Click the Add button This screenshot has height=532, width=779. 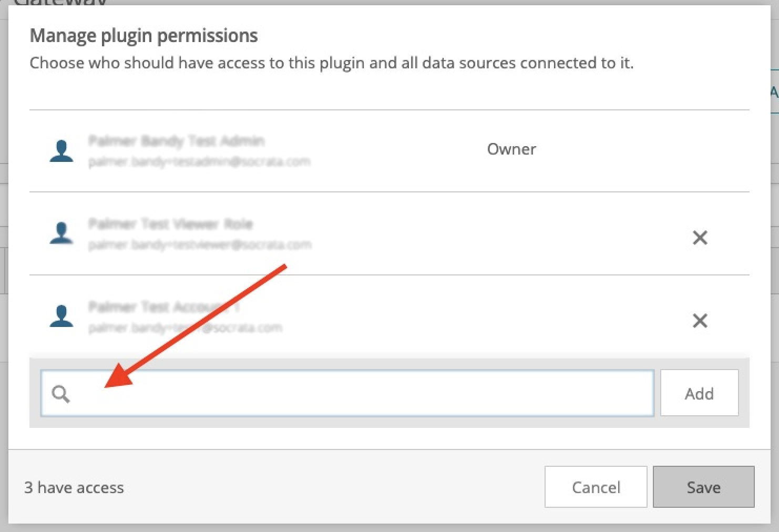(x=699, y=393)
